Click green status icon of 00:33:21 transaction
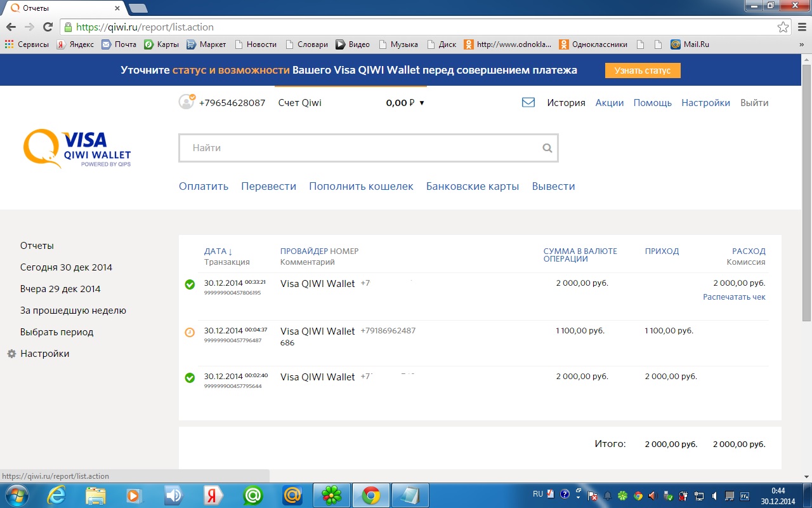 coord(190,284)
